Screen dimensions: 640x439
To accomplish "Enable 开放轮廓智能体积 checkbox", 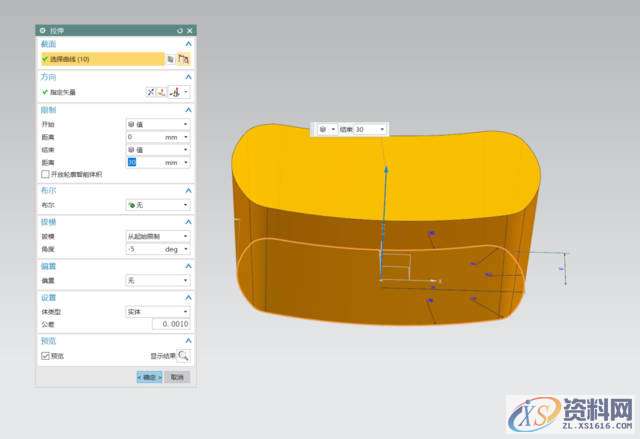I will (x=45, y=173).
